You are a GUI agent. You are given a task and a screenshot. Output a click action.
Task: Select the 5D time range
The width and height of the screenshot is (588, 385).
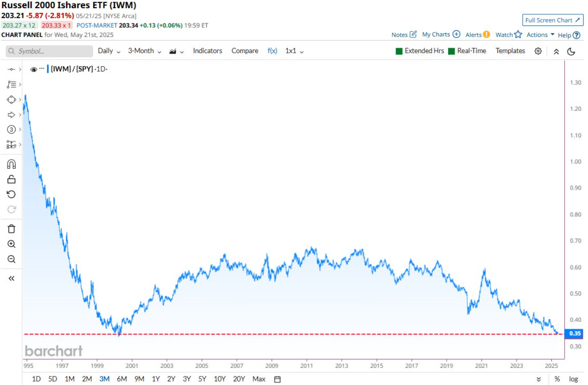pos(53,379)
